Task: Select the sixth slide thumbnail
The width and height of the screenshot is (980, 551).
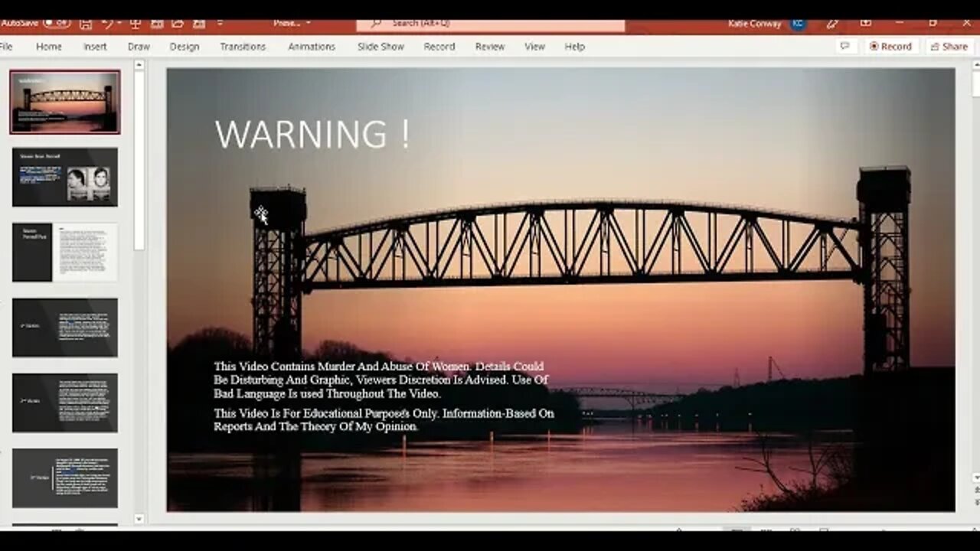Action: tap(65, 478)
